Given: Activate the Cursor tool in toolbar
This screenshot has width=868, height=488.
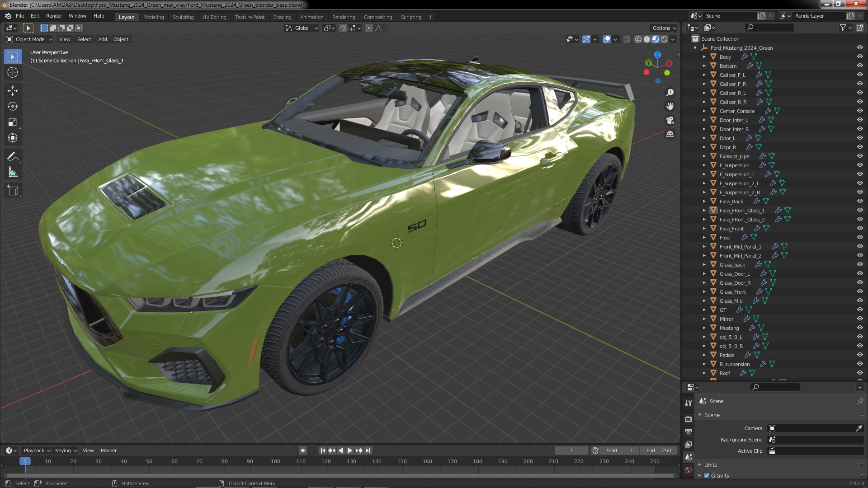Looking at the screenshot, I should (x=13, y=72).
